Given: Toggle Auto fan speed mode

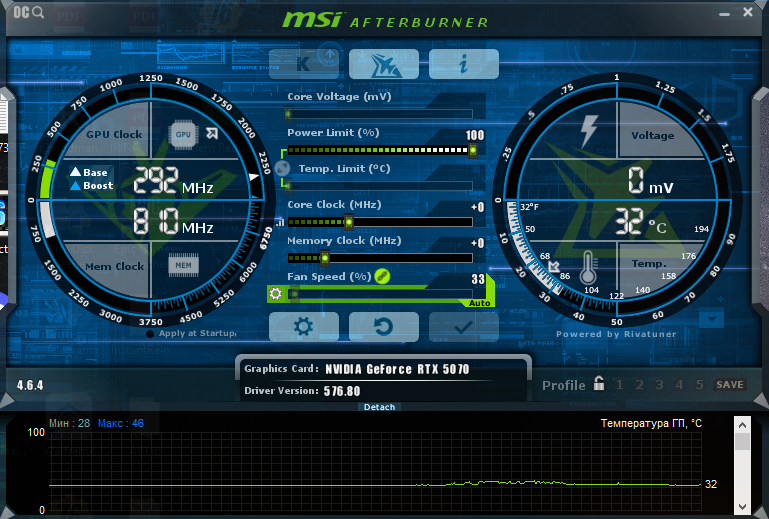Looking at the screenshot, I should point(479,303).
